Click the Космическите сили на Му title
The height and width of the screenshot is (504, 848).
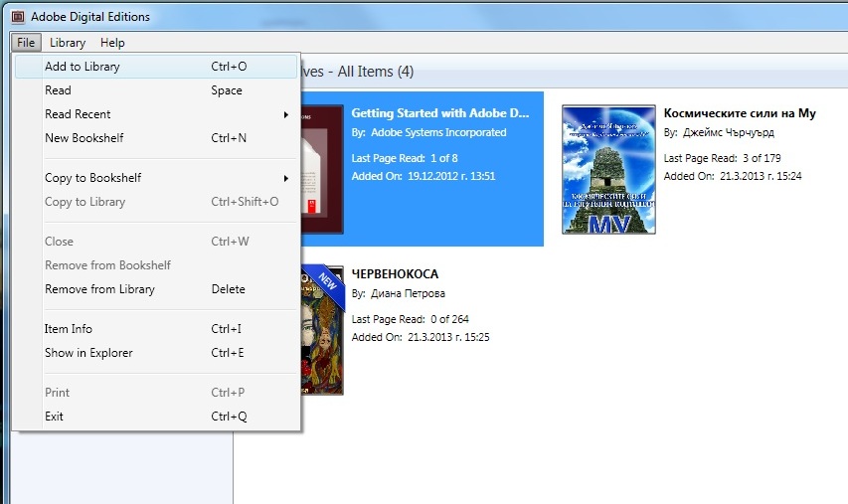739,112
